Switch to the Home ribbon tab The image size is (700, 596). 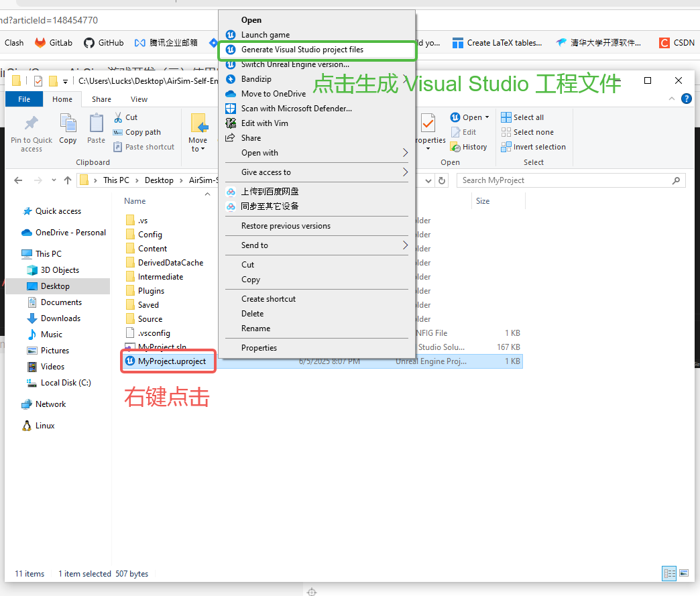pyautogui.click(x=62, y=99)
